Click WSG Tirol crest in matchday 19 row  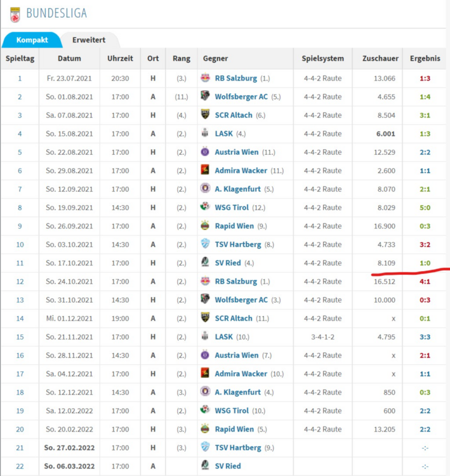pos(205,410)
